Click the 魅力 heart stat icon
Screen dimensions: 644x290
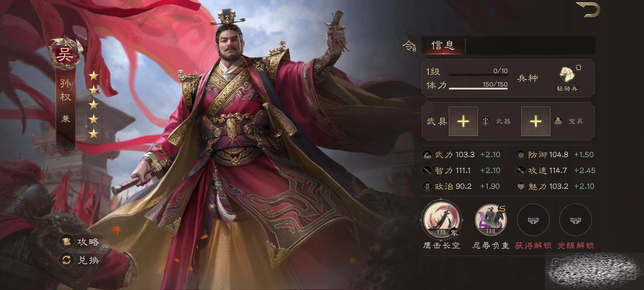tap(521, 187)
